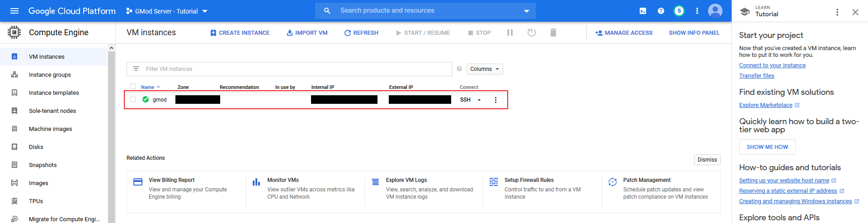
Task: Open tutorial panel options menu
Action: point(837,12)
